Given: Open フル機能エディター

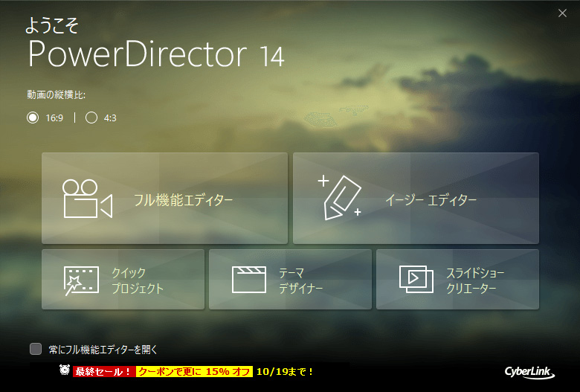Looking at the screenshot, I should pyautogui.click(x=164, y=198).
